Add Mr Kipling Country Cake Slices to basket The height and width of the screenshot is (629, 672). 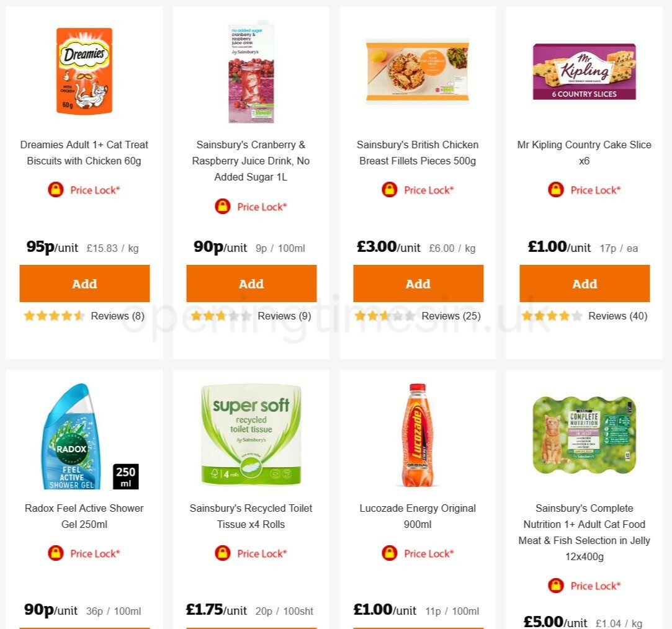(585, 283)
